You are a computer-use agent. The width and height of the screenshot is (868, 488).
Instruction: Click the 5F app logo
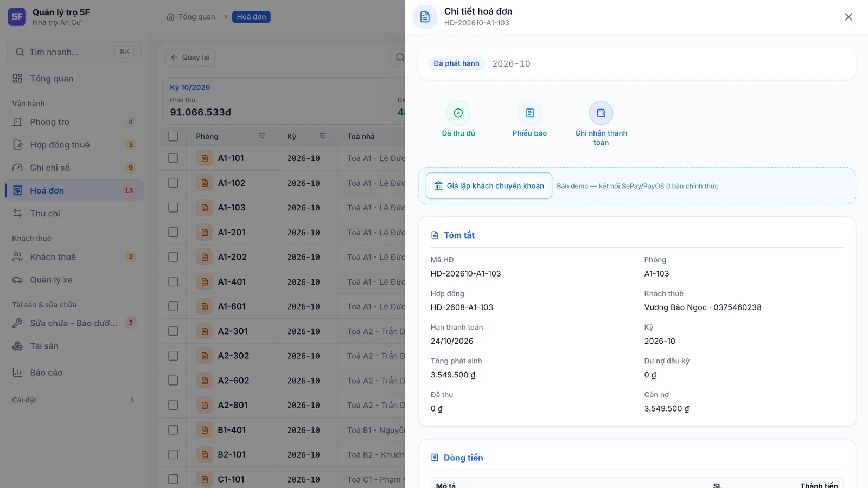tap(17, 17)
